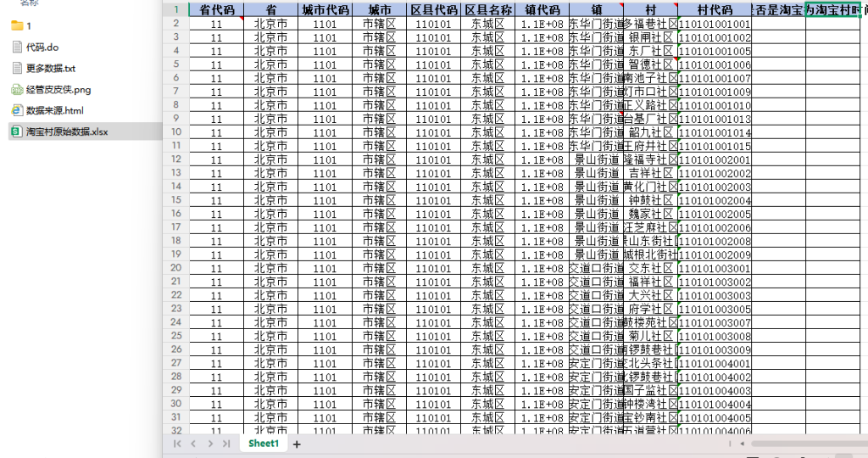Select the 镇代码 header cell
The height and width of the screenshot is (458, 868).
(542, 10)
